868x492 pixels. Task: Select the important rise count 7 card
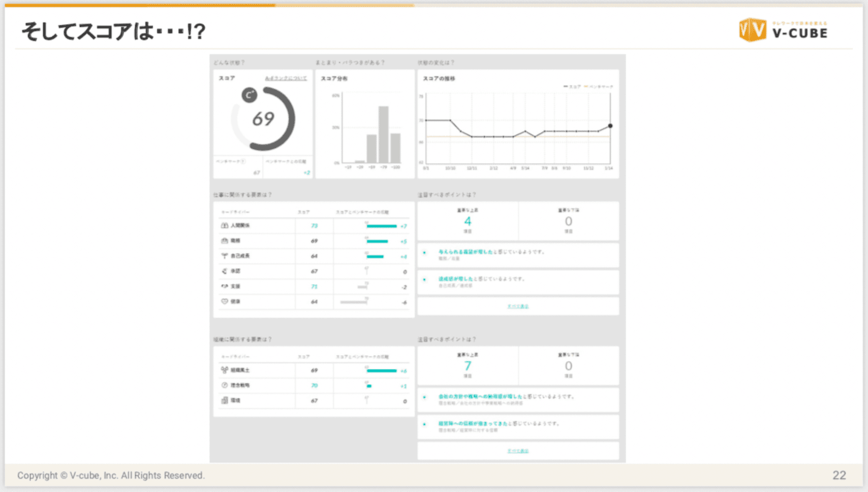click(x=468, y=366)
